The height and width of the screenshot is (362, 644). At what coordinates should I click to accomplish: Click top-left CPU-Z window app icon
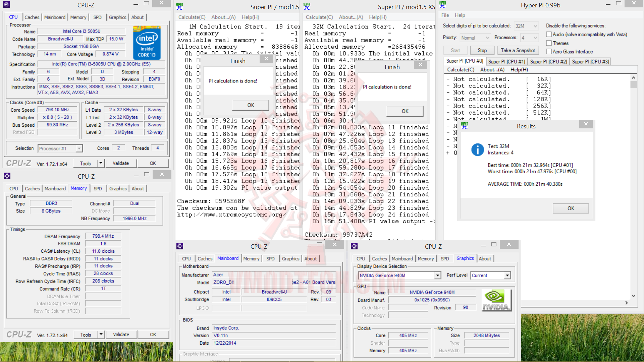(7, 5)
